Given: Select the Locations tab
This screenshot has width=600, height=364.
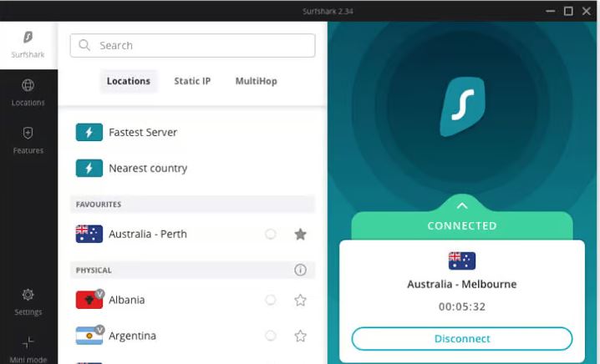Looking at the screenshot, I should click(x=129, y=81).
